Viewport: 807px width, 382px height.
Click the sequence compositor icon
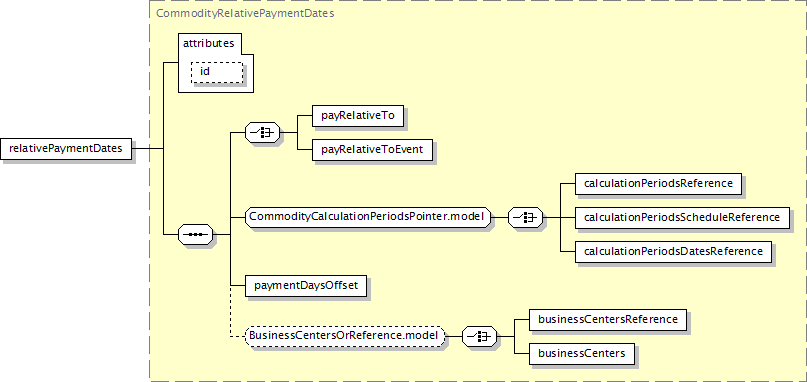click(195, 234)
